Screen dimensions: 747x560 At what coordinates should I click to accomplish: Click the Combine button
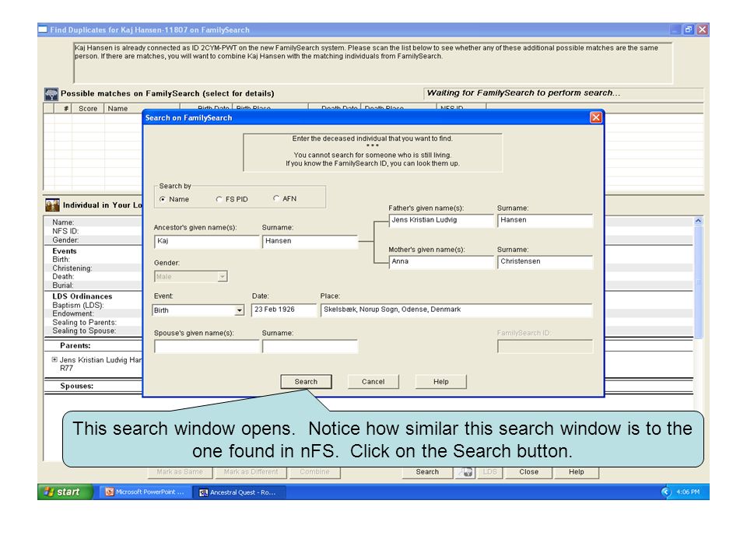[314, 472]
